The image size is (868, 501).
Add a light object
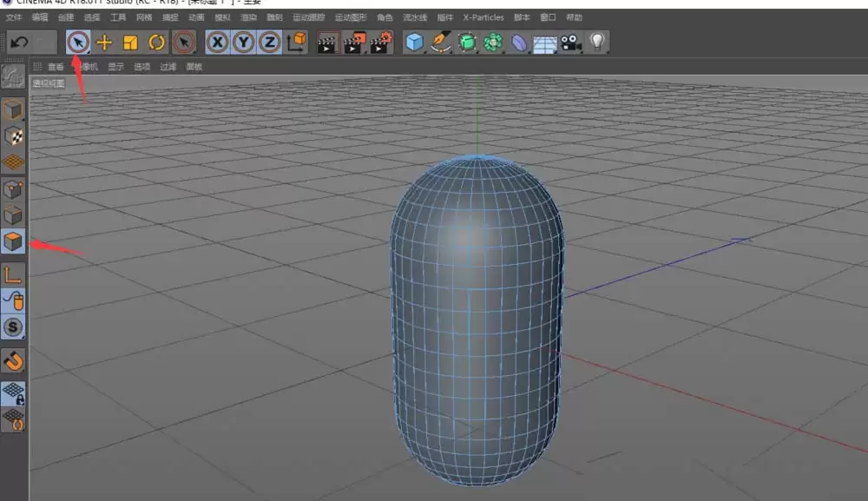click(599, 42)
